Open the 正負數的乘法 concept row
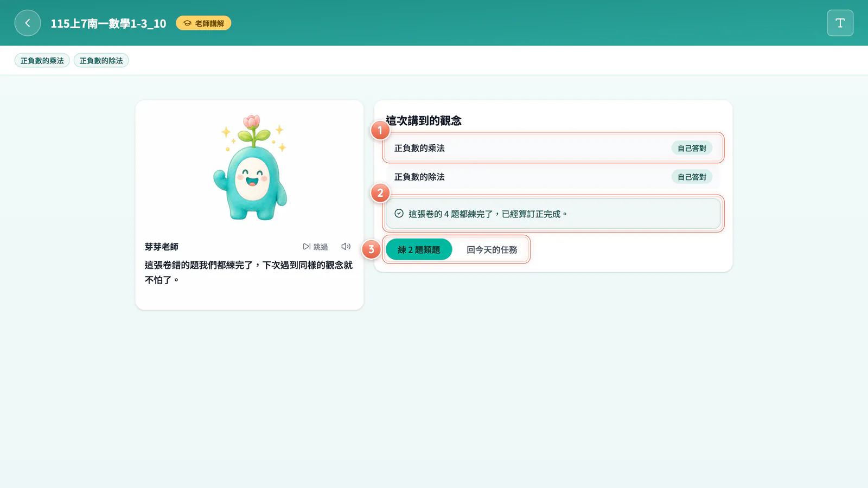The height and width of the screenshot is (488, 868). coord(553,148)
